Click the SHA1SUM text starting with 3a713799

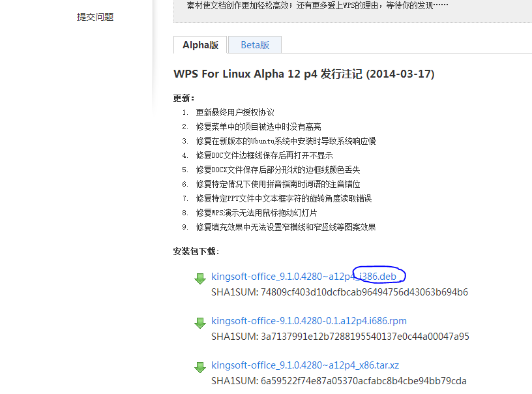[x=340, y=337]
